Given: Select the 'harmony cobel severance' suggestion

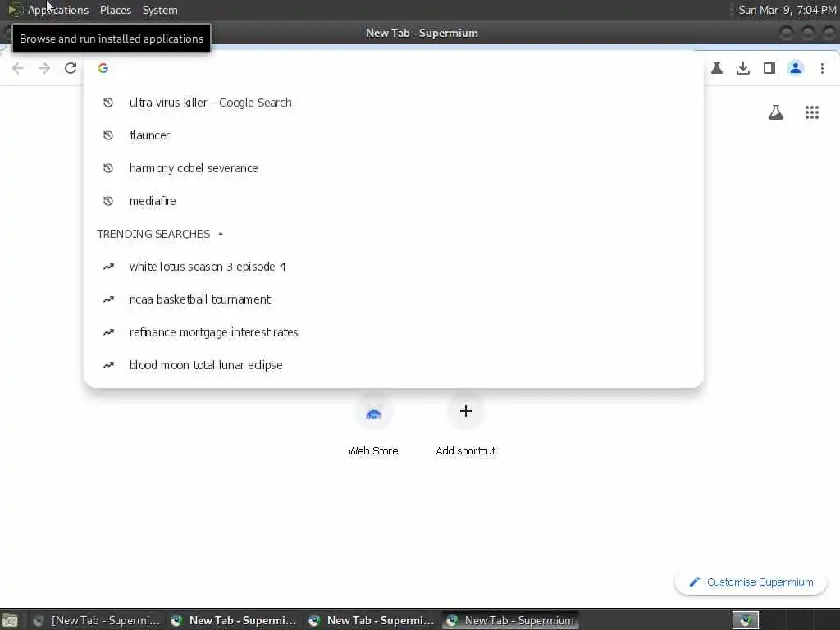Looking at the screenshot, I should 394,168.
